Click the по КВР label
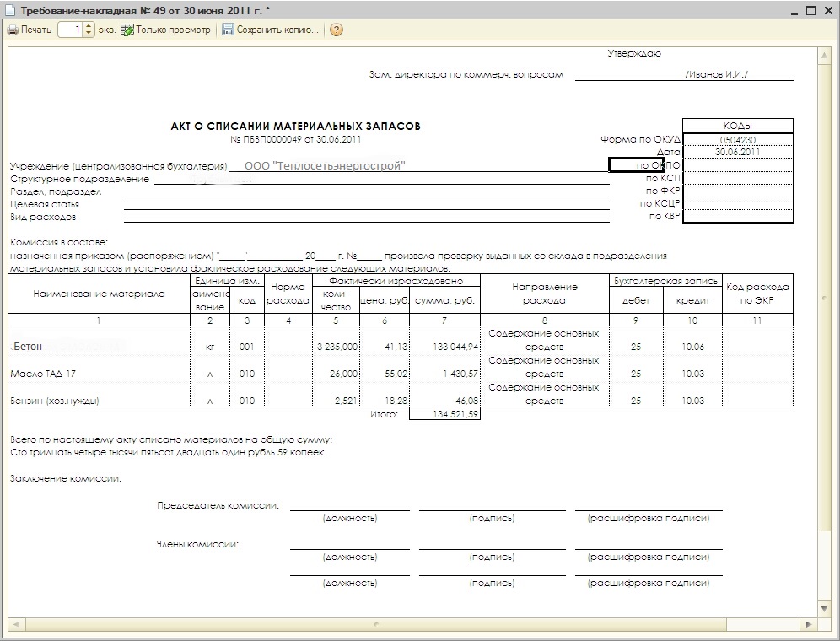840x641 pixels. [x=665, y=216]
